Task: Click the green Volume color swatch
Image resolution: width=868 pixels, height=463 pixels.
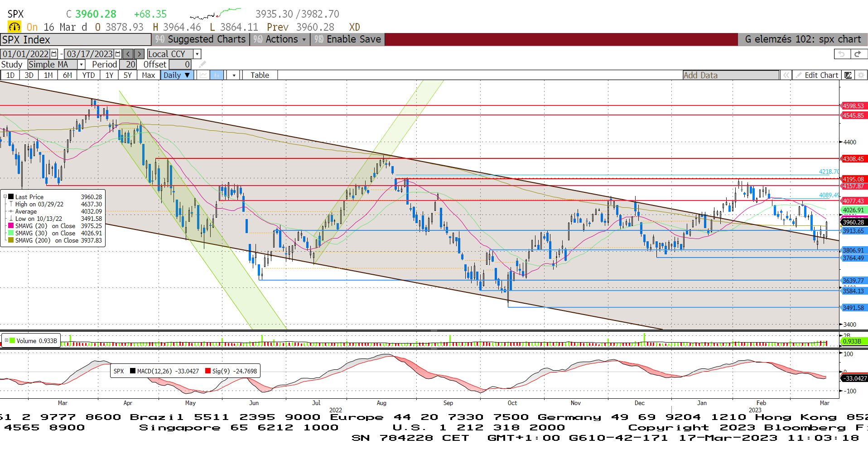Action: [12, 340]
